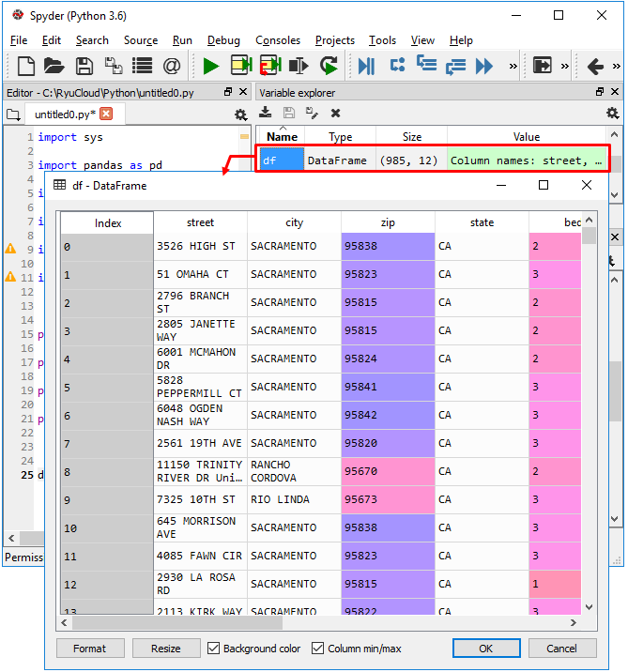Click the zip column header
Viewport: 628px width, 672px height.
[388, 222]
